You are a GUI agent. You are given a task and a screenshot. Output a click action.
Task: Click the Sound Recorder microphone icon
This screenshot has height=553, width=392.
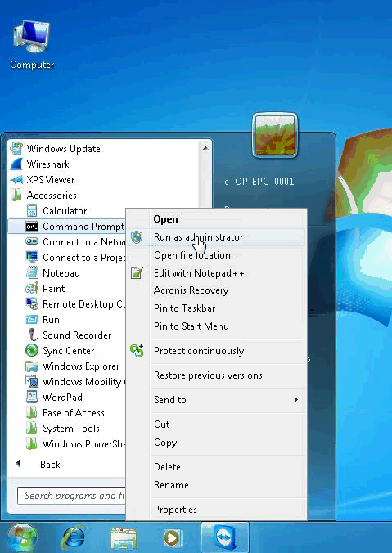(32, 335)
